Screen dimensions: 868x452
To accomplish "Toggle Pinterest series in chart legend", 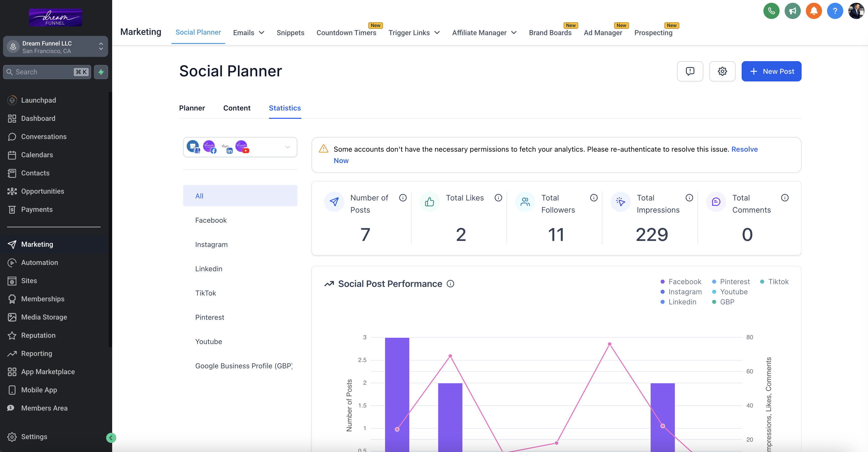I will 731,282.
